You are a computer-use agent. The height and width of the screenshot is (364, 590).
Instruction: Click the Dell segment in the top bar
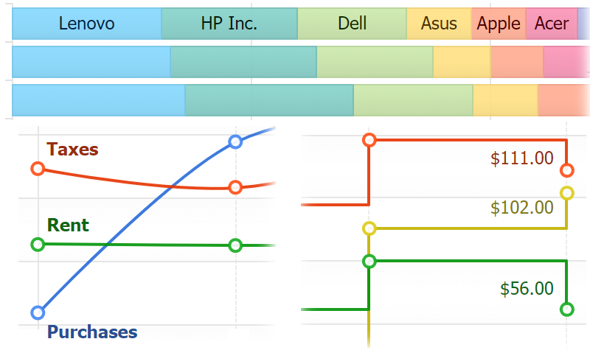[x=352, y=24]
